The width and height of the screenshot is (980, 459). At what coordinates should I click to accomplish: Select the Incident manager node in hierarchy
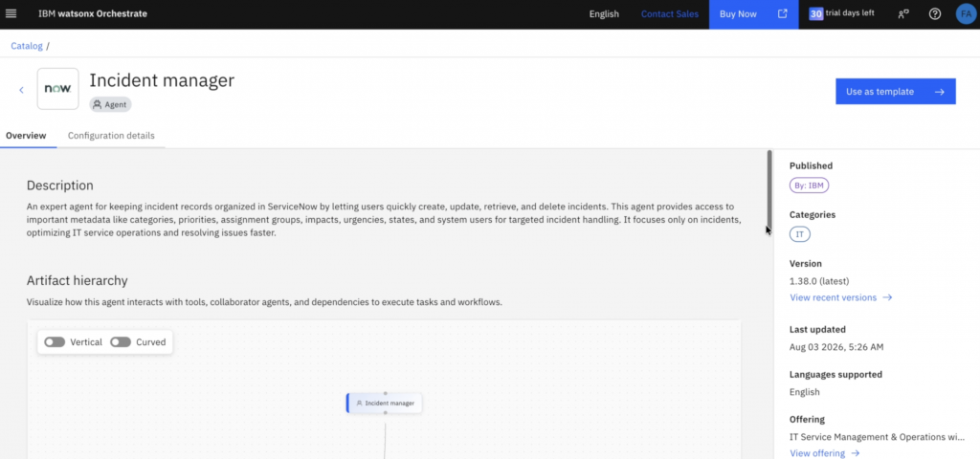coord(385,403)
